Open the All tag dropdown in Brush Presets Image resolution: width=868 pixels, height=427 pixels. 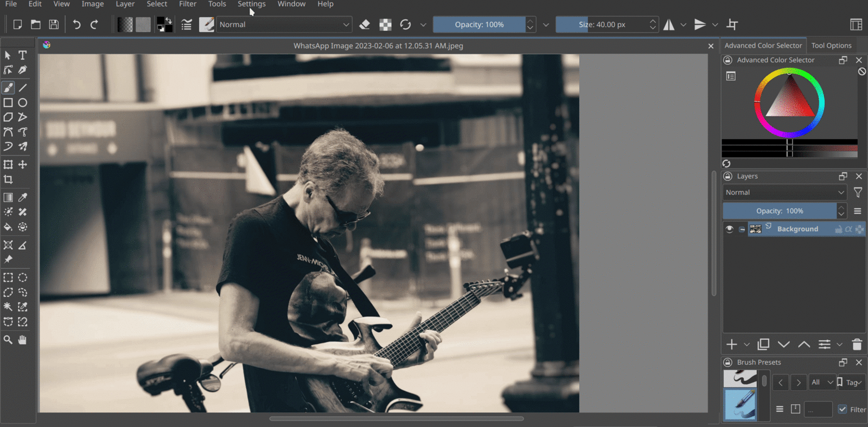(x=821, y=383)
